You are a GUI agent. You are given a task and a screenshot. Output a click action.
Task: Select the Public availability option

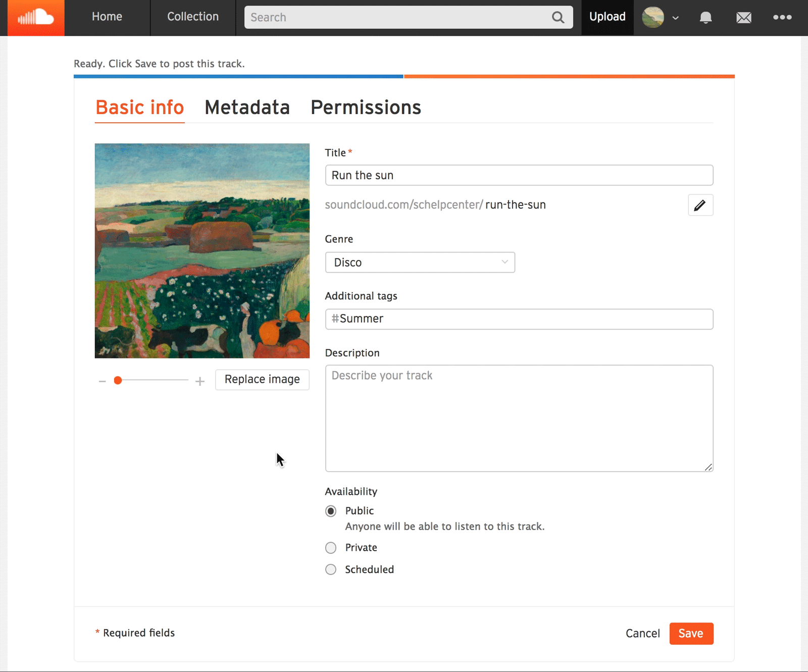point(331,511)
